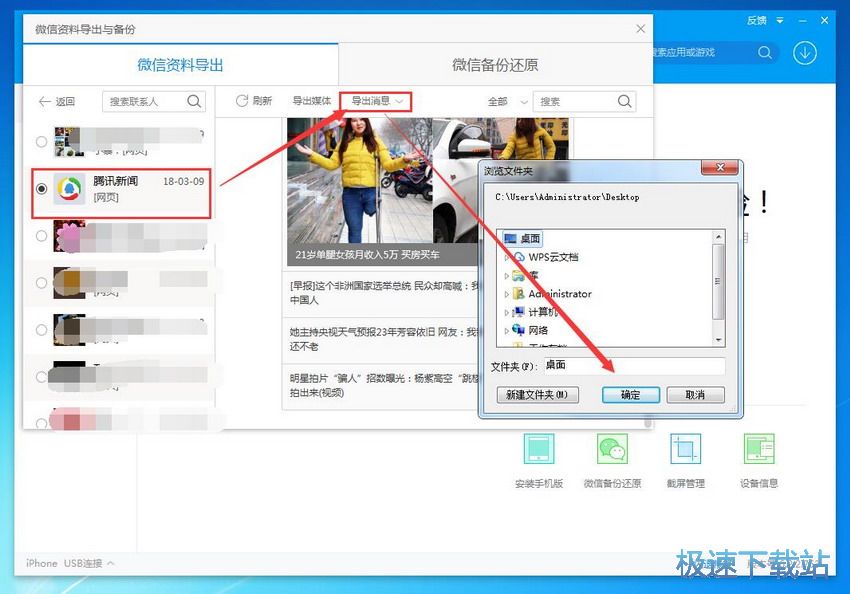Click the scroll-up arrow of folder tree
Viewport: 850px width, 594px height.
718,237
